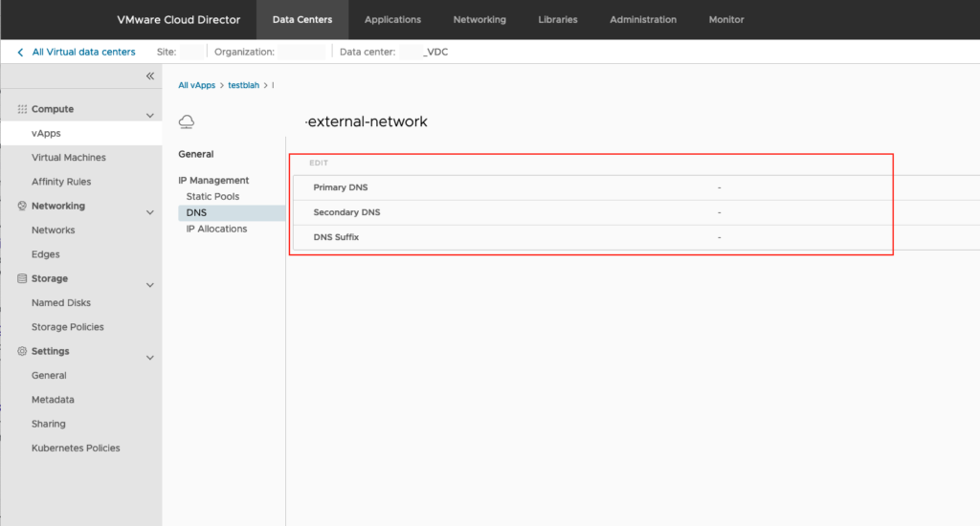Screen dimensions: 980x526
Task: Open testblah breadcrumb link
Action: [x=243, y=85]
